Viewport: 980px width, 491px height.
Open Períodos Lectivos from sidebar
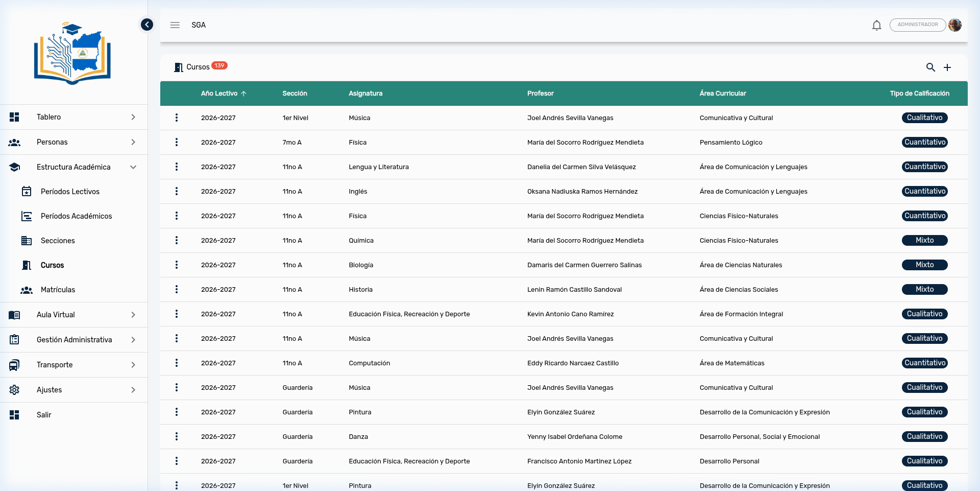(70, 192)
